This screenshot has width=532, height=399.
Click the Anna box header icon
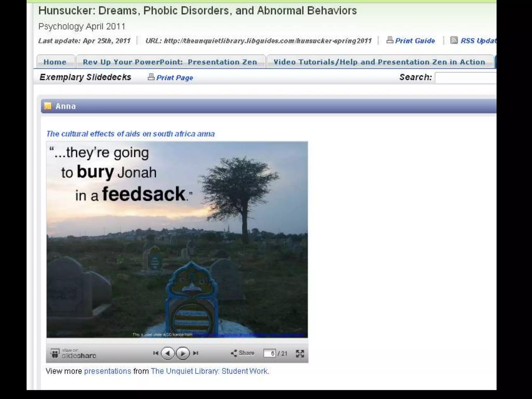[x=48, y=106]
